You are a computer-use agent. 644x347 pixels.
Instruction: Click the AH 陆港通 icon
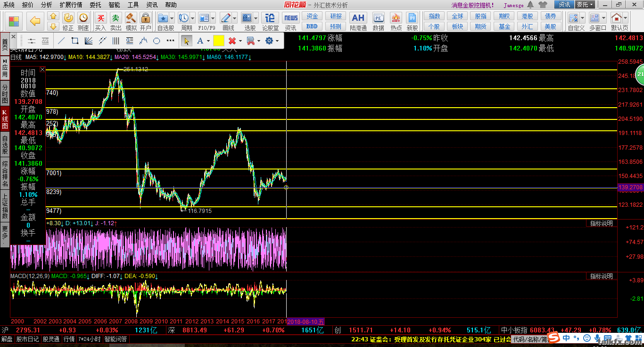click(358, 21)
